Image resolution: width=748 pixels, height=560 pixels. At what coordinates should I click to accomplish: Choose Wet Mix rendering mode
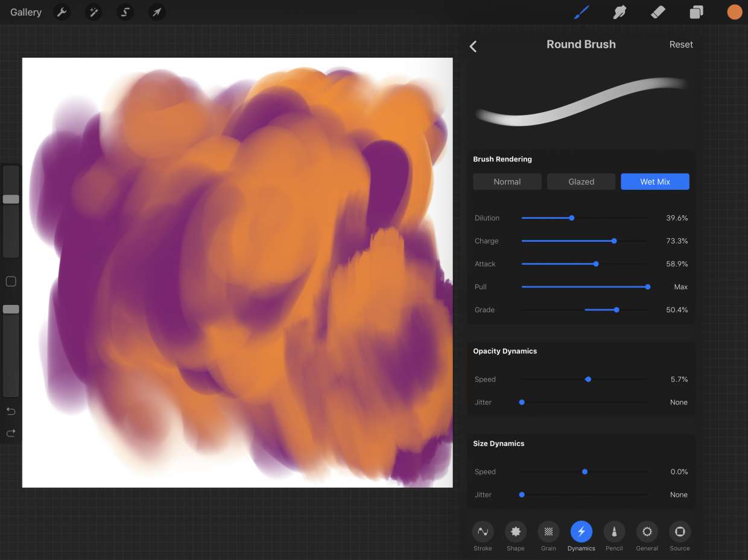click(x=654, y=181)
